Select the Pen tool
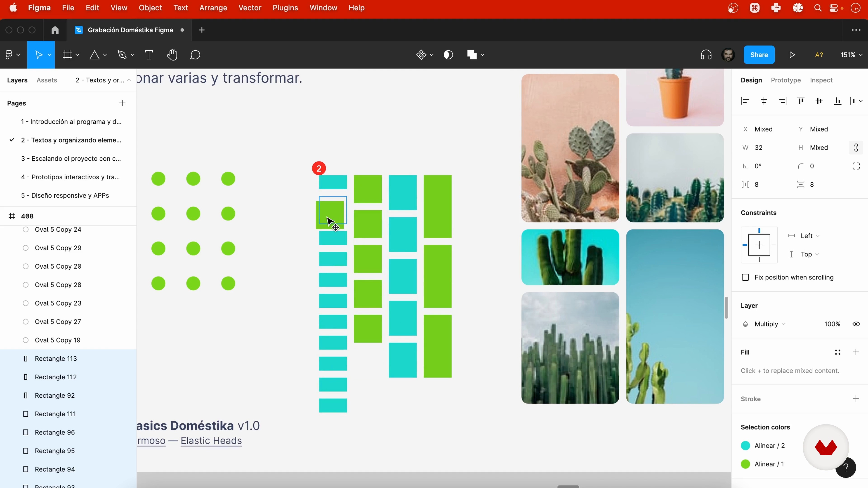 click(122, 54)
